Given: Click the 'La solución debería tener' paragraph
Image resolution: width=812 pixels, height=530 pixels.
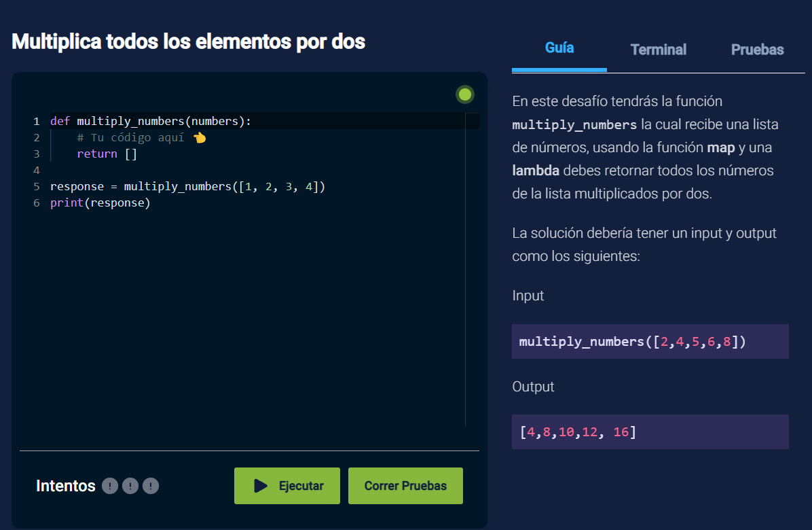Looking at the screenshot, I should pos(644,245).
